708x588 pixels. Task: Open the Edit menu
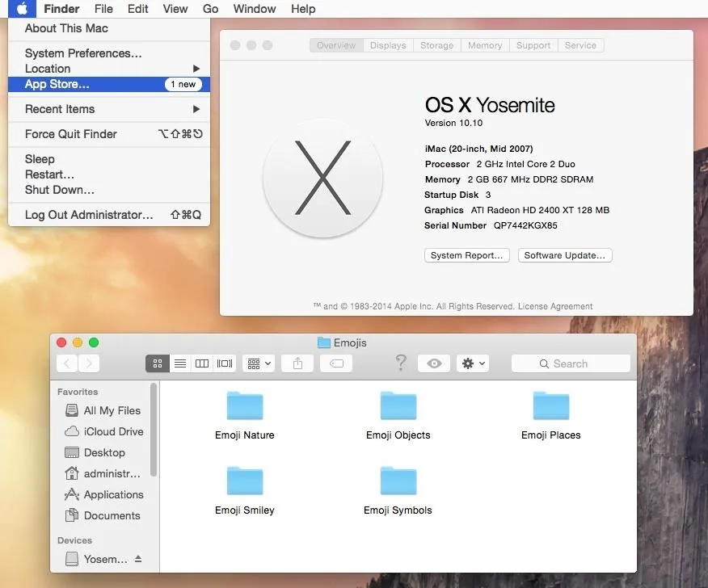[x=137, y=9]
